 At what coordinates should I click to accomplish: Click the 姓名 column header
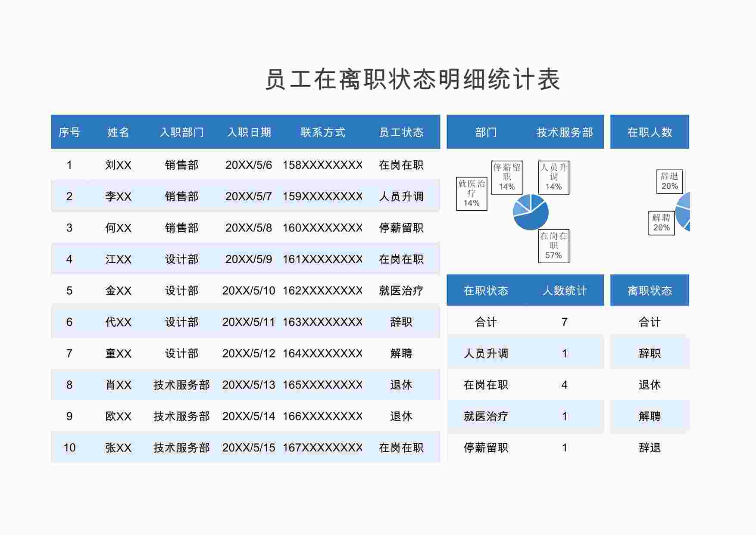click(119, 132)
